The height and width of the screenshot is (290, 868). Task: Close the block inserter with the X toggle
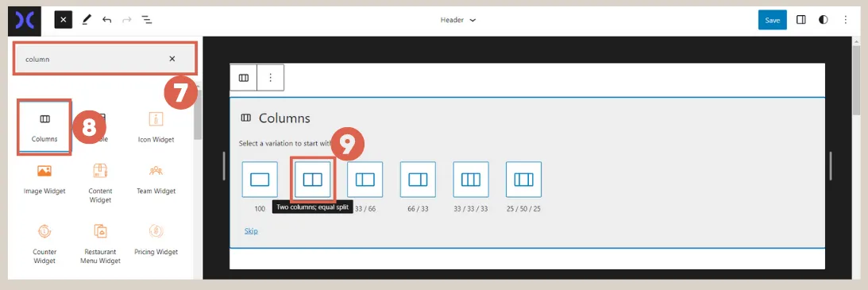[x=63, y=20]
